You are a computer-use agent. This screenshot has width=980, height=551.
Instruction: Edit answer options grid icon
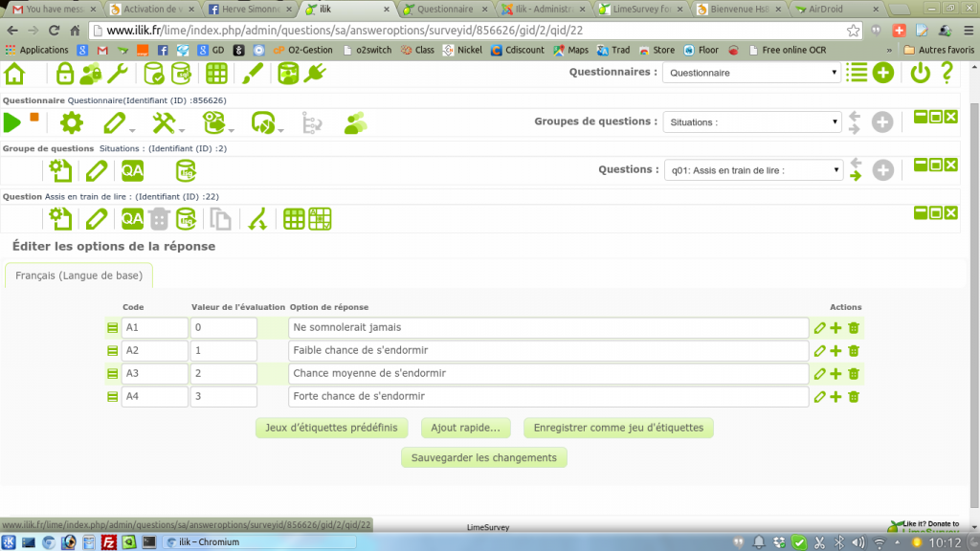[x=294, y=219]
